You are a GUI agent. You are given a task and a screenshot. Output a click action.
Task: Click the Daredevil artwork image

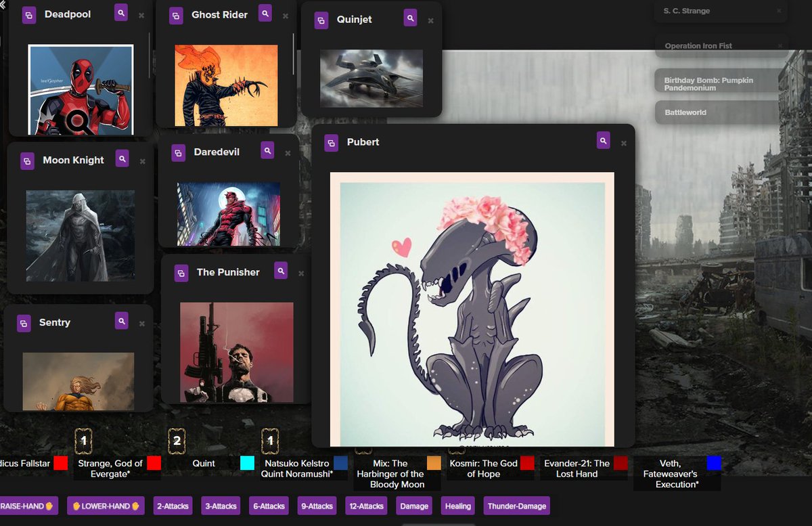(x=229, y=214)
